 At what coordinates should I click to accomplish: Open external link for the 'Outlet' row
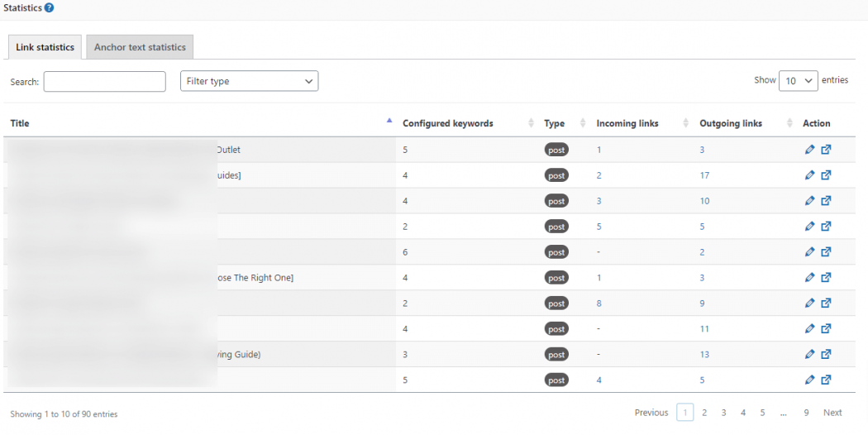pyautogui.click(x=826, y=150)
